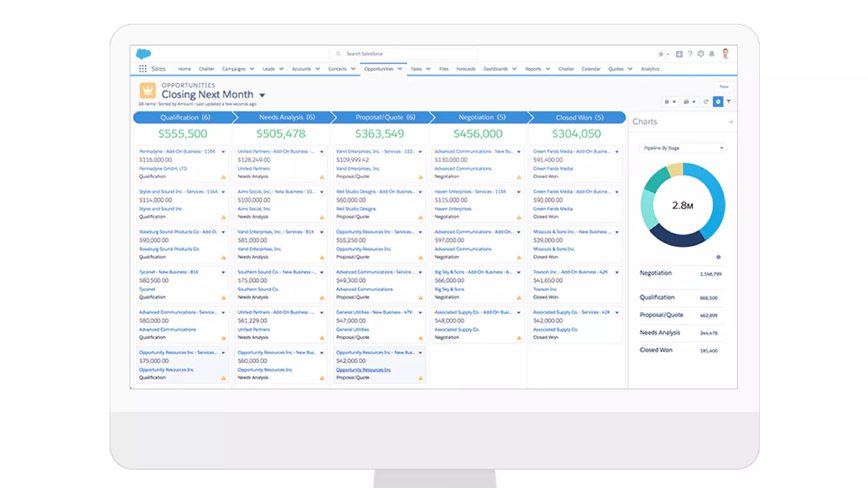Screen dimensions: 868x488
Task: Click the filter funnel icon
Action: click(x=729, y=102)
